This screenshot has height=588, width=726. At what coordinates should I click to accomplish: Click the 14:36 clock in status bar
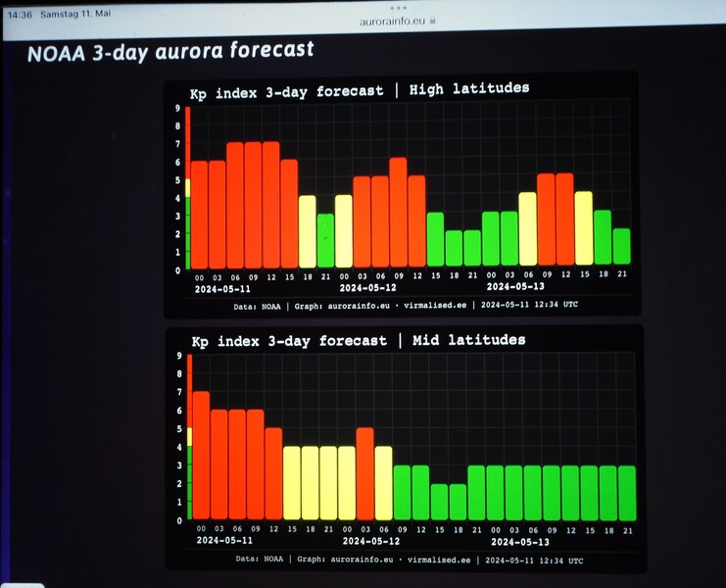point(21,15)
